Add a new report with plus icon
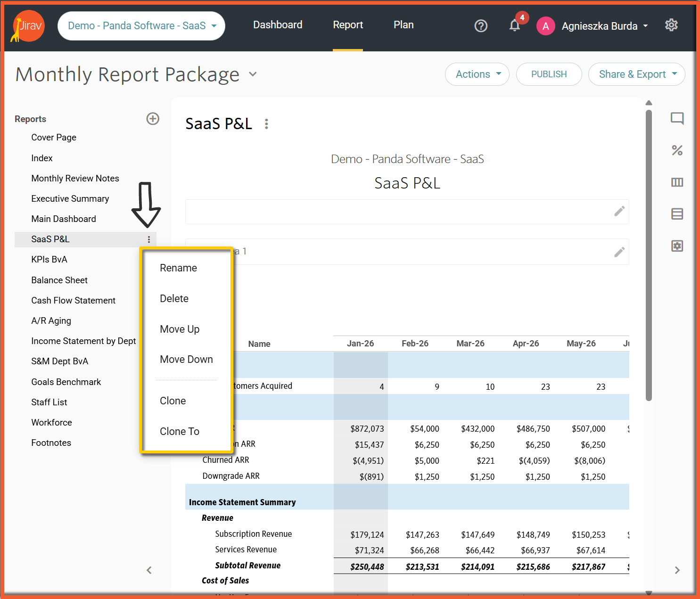700x599 pixels. 153,119
